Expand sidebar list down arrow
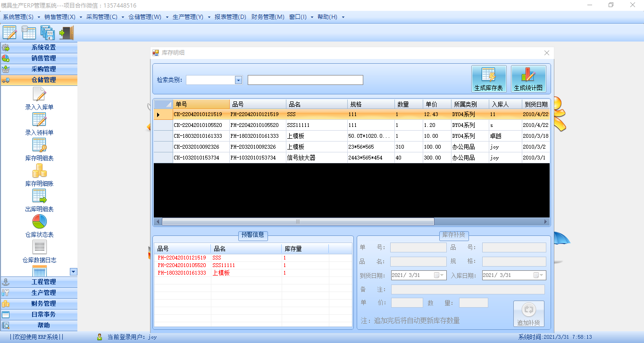 73,272
